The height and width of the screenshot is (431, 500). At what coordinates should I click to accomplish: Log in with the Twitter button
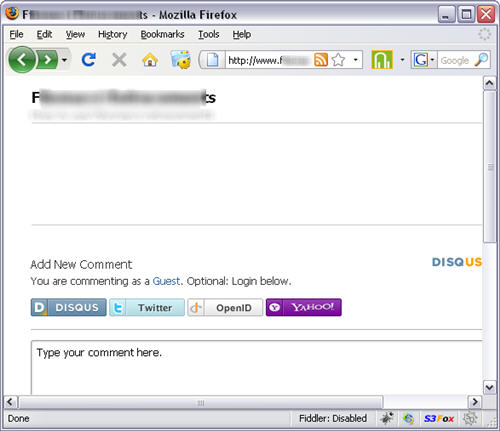[x=147, y=307]
